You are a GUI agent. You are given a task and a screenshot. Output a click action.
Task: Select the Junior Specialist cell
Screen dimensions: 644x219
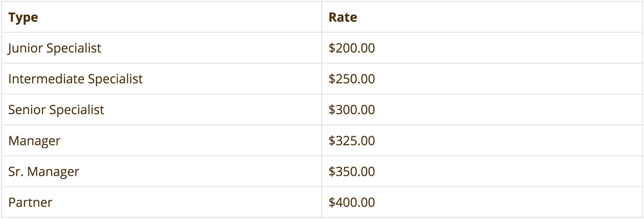[161, 48]
